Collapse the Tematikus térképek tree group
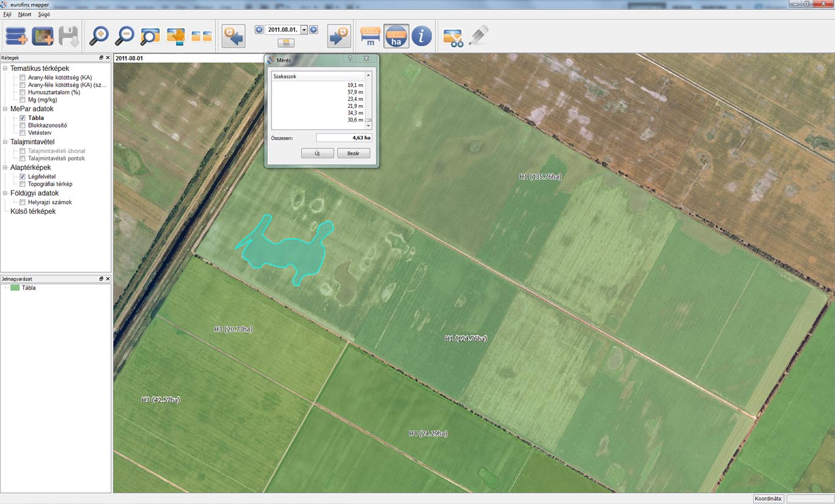The width and height of the screenshot is (835, 504). pyautogui.click(x=5, y=68)
